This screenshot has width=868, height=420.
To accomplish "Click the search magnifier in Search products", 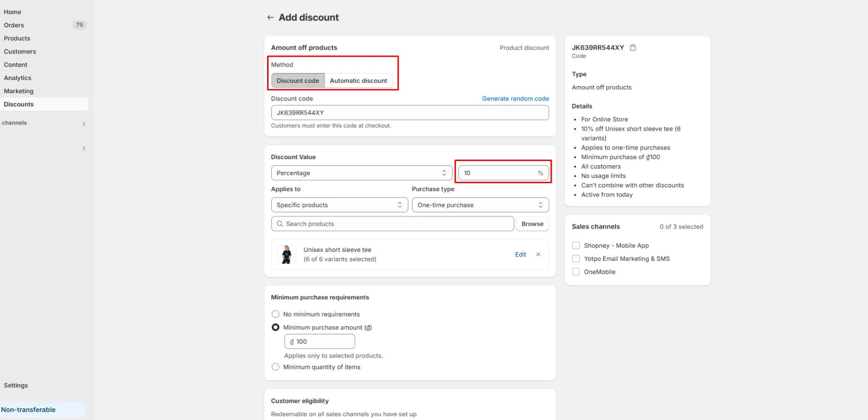I will tap(280, 223).
